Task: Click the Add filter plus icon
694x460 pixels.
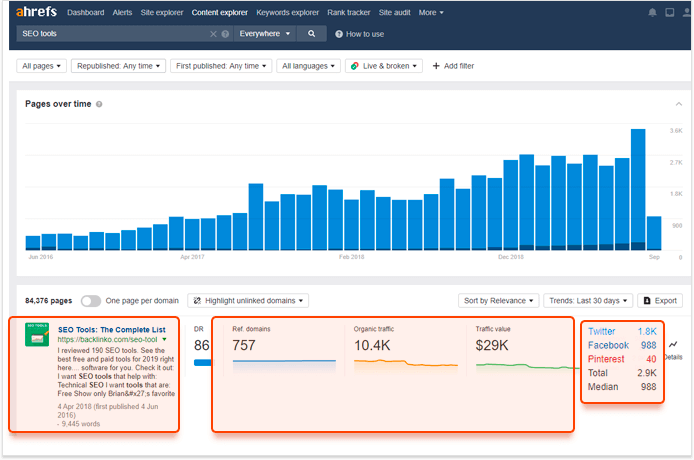Action: [436, 66]
